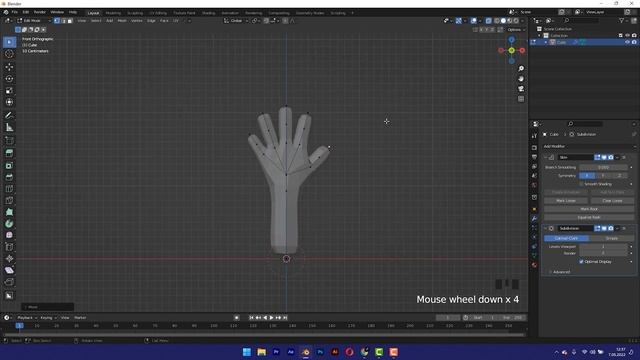Select the Select Box tool
640x360 pixels.
pyautogui.click(x=9, y=42)
